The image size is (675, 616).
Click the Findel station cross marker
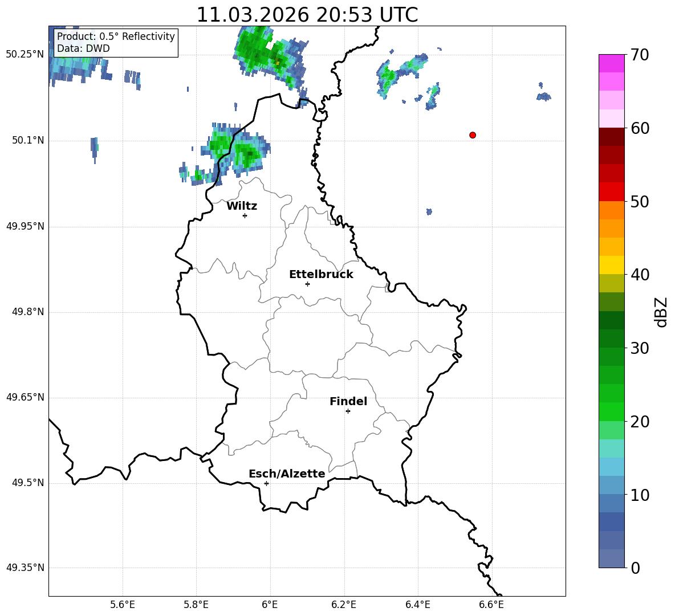348,411
